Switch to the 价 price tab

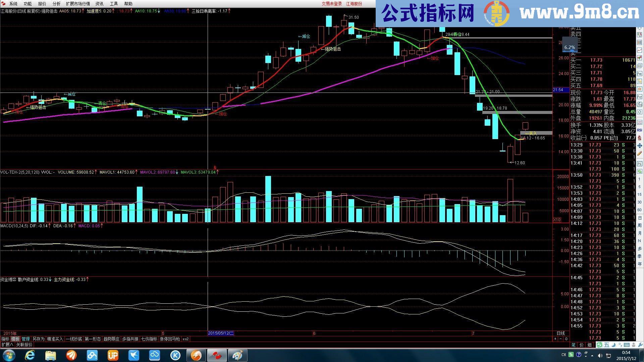click(x=581, y=345)
